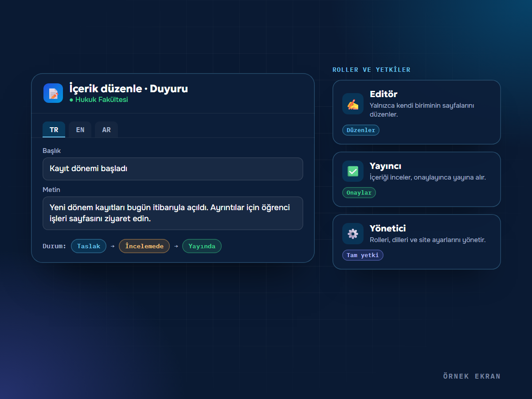Click the Düzenler badge on Editör card
The height and width of the screenshot is (399, 532).
pos(361,130)
